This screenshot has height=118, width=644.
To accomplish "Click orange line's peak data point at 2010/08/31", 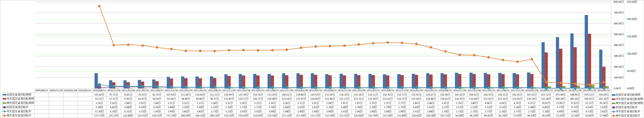I will click(x=99, y=6).
